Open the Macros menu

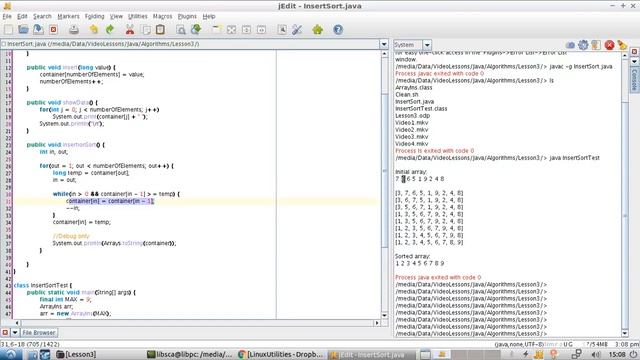coord(162,16)
